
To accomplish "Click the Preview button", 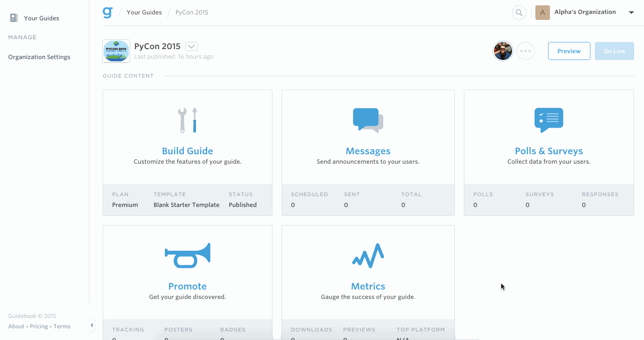I will [x=569, y=51].
